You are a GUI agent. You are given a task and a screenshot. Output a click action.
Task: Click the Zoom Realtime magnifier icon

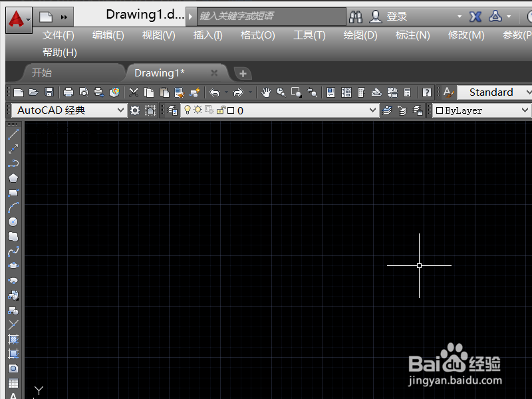pyautogui.click(x=281, y=92)
